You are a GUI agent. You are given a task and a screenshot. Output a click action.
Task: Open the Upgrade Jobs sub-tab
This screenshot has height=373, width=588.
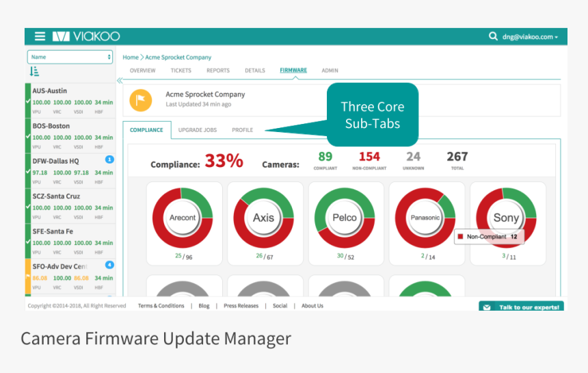pos(198,130)
